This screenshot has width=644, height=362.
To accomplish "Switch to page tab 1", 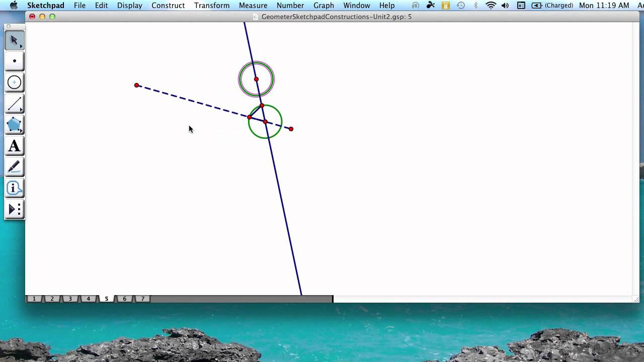I will coord(34,299).
